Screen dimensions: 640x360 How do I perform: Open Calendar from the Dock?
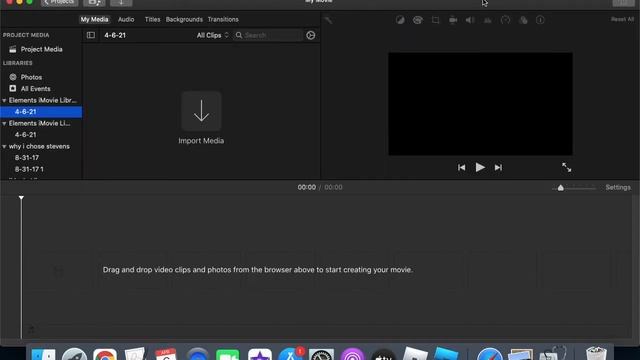(x=166, y=354)
